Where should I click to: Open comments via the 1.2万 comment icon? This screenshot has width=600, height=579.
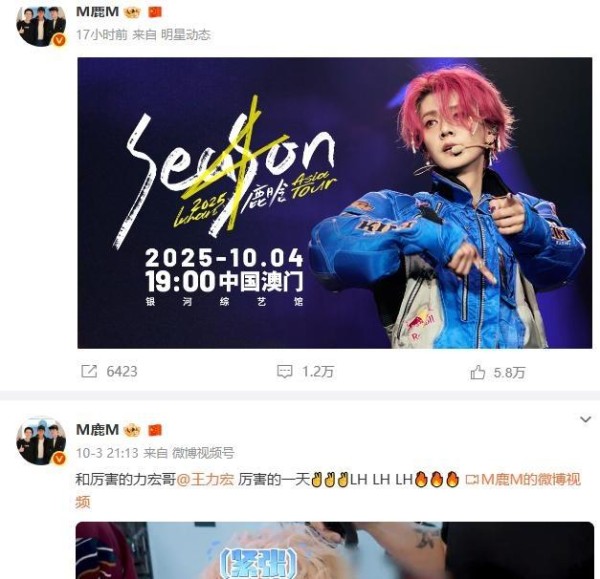[285, 371]
